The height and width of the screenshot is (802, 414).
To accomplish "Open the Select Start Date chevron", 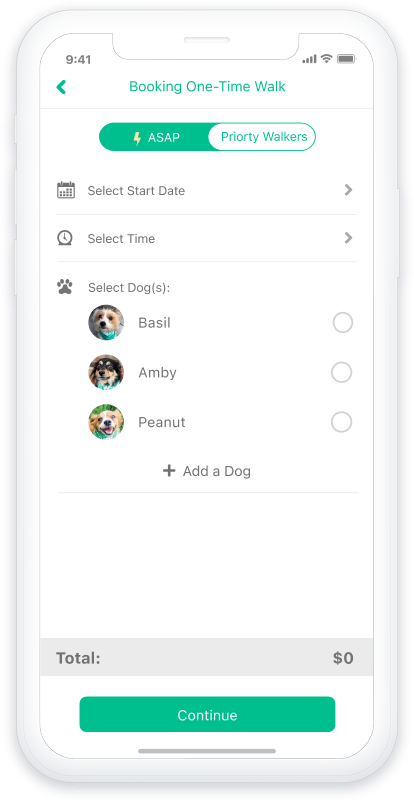I will [x=348, y=190].
